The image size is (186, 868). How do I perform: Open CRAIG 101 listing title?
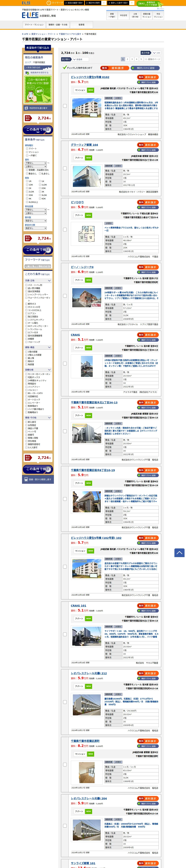click(x=79, y=606)
